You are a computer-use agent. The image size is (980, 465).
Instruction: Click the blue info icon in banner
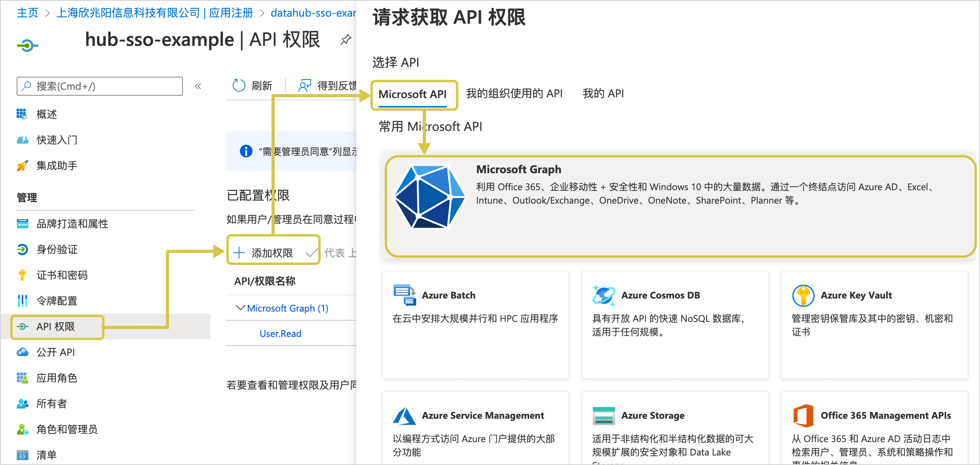tap(246, 151)
